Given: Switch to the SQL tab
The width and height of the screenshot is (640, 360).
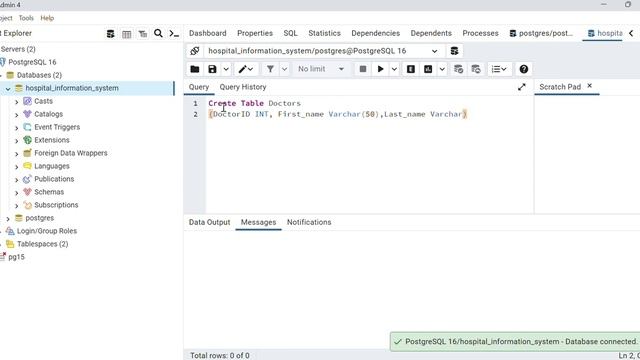Looking at the screenshot, I should pyautogui.click(x=291, y=33).
